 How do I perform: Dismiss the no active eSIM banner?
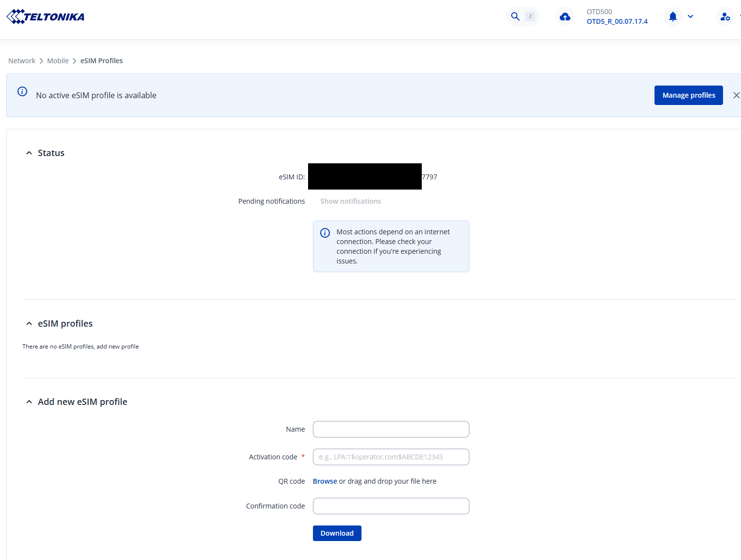tap(736, 95)
